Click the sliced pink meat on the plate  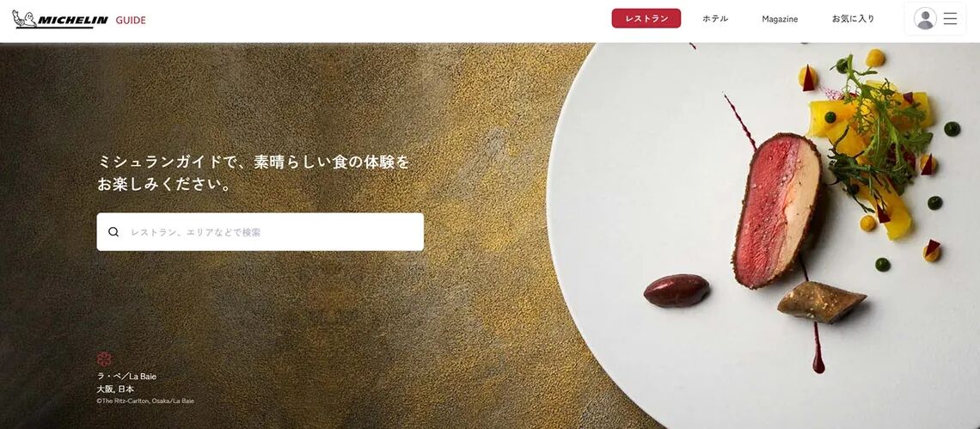[x=777, y=210]
